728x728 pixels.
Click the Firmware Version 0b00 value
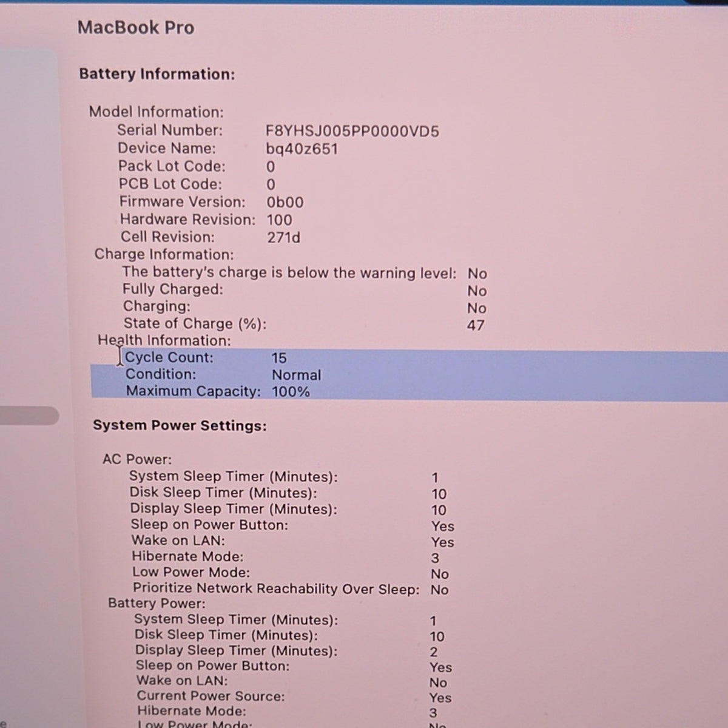(285, 203)
